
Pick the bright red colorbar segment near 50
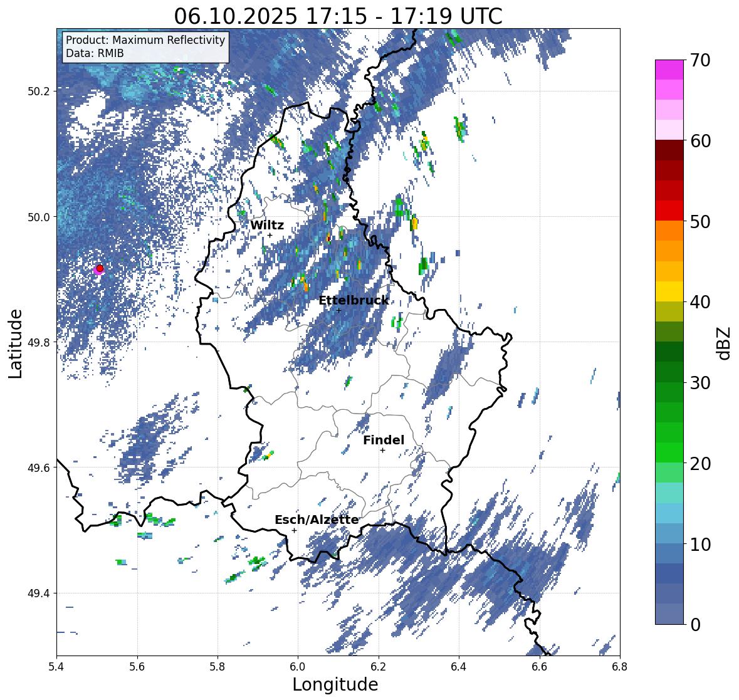pyautogui.click(x=669, y=211)
